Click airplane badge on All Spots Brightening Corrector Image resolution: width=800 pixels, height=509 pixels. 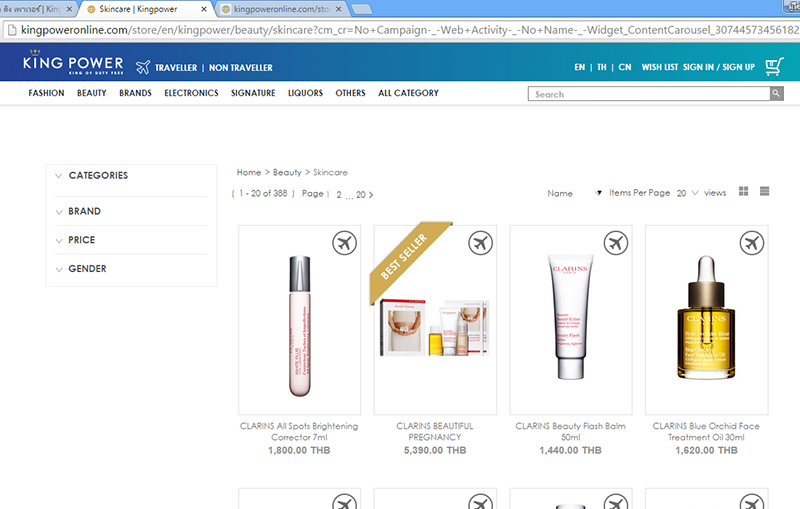click(344, 243)
